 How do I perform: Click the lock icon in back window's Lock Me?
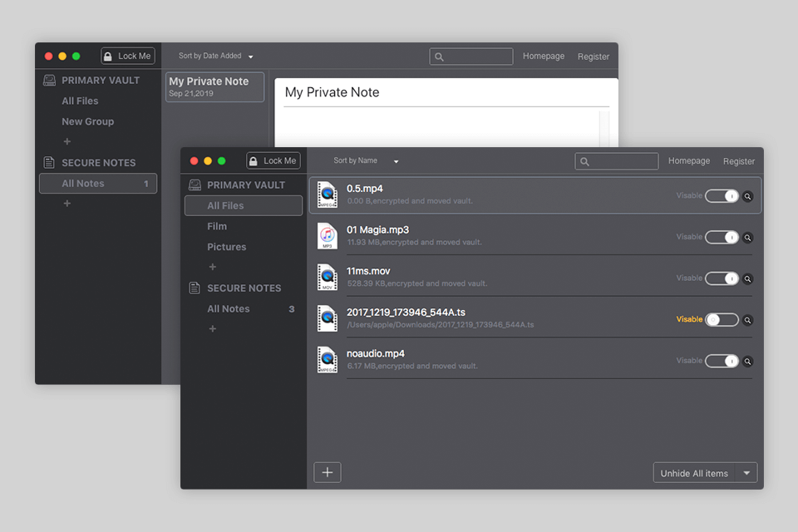pos(107,56)
